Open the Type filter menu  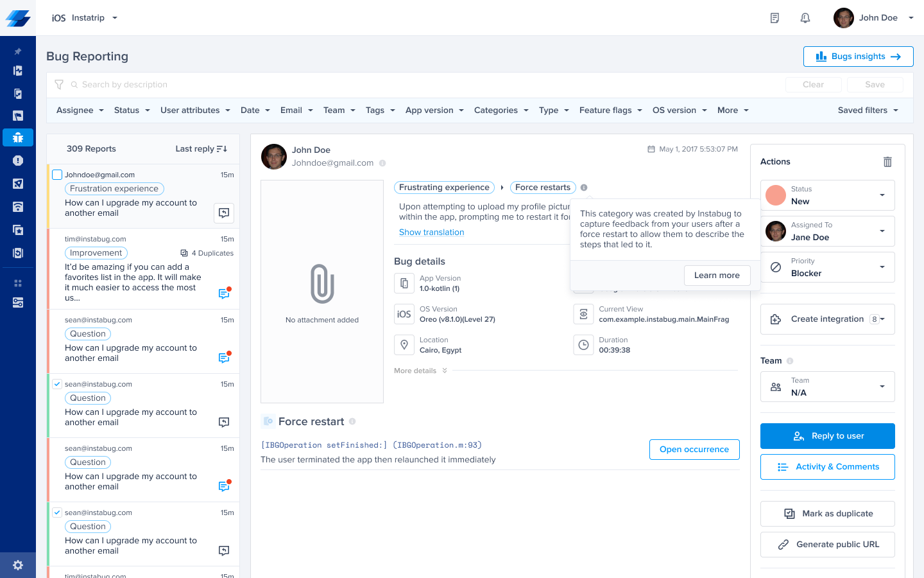[x=554, y=110]
